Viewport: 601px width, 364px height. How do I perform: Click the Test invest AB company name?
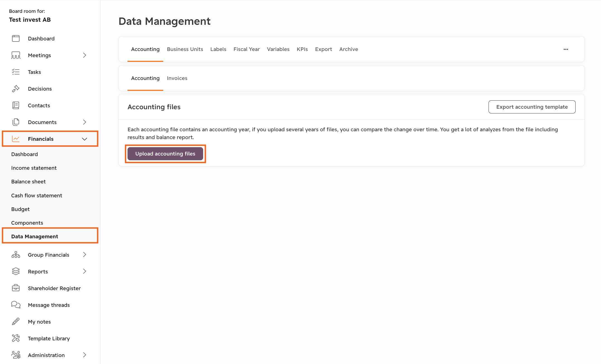point(30,20)
